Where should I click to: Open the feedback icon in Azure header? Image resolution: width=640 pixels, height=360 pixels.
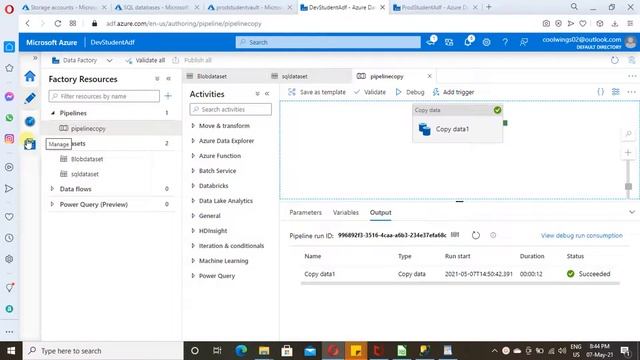tap(524, 42)
